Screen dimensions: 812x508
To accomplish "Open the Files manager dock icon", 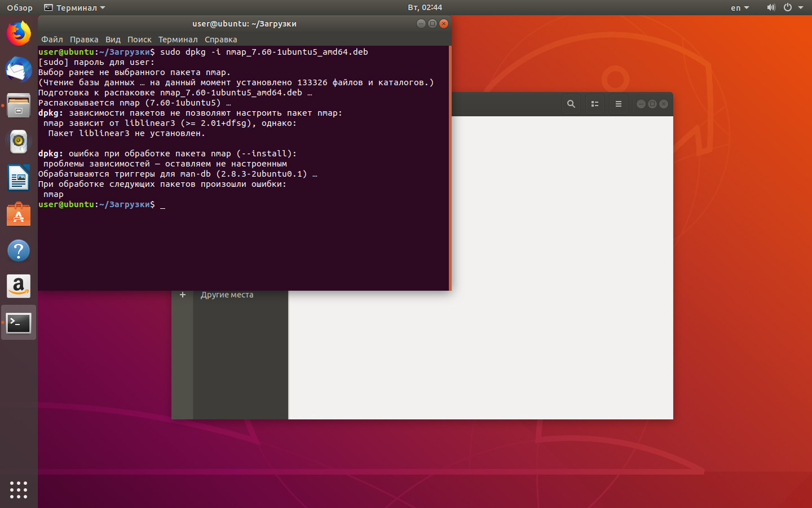I will point(19,106).
